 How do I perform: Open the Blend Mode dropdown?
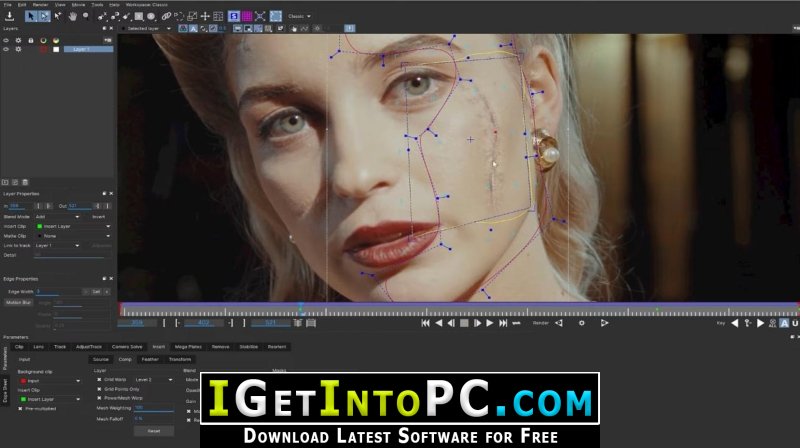point(58,217)
